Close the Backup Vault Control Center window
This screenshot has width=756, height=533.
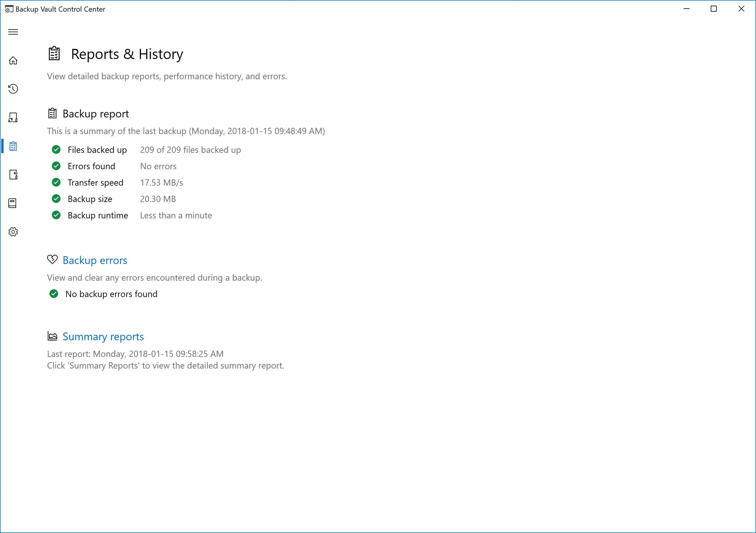741,9
